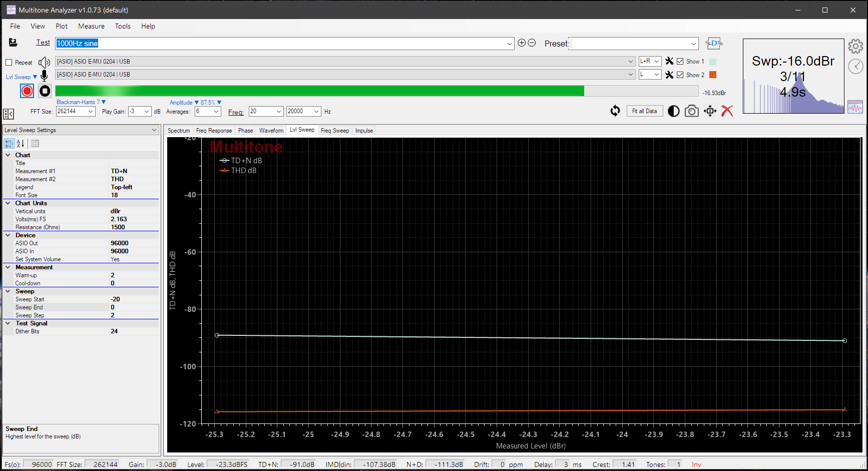868x471 pixels.
Task: Open the Blackman-Harris 7 window selector
Action: coord(81,102)
